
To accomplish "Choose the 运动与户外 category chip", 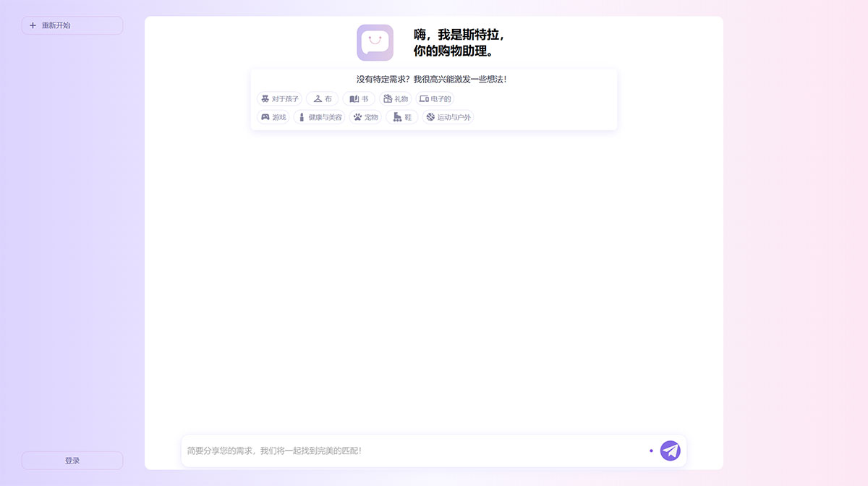I will 448,116.
